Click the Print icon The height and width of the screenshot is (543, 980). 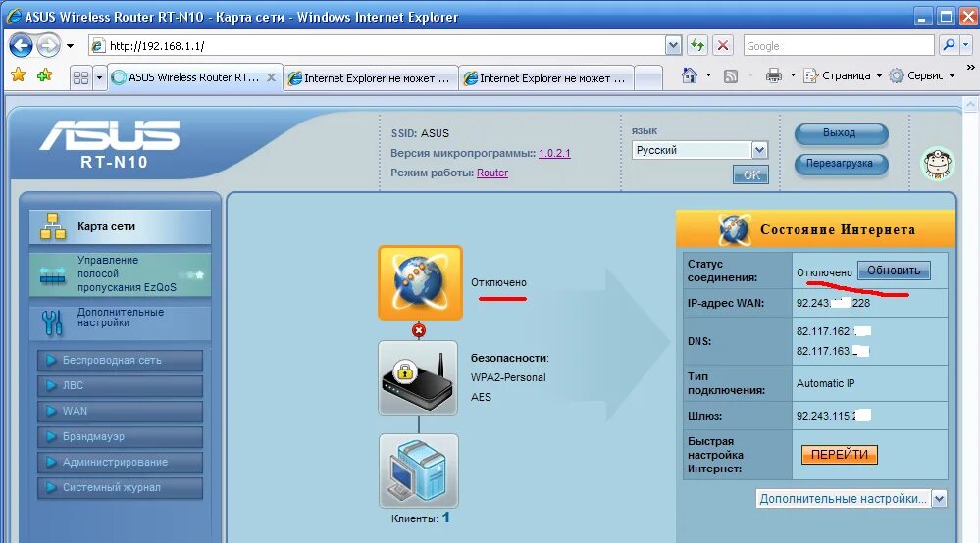774,75
